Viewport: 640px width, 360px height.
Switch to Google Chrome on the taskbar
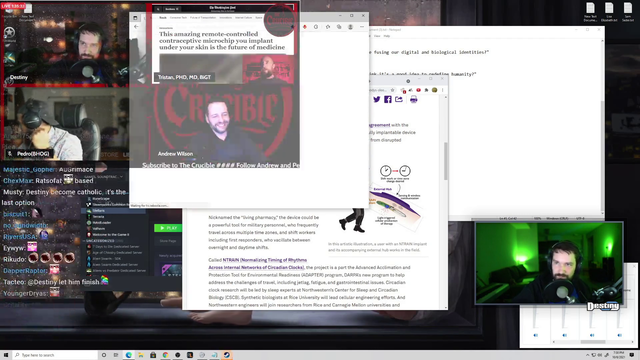tap(165, 355)
